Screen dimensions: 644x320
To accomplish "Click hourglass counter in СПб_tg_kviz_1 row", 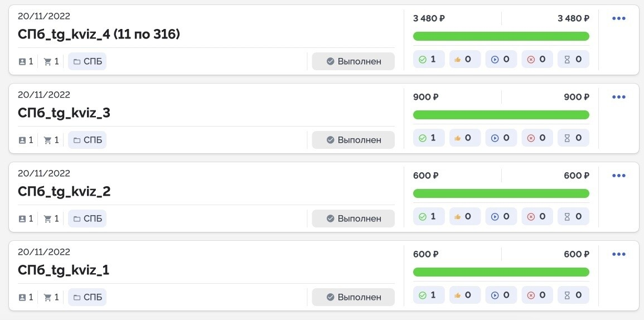I will point(573,295).
